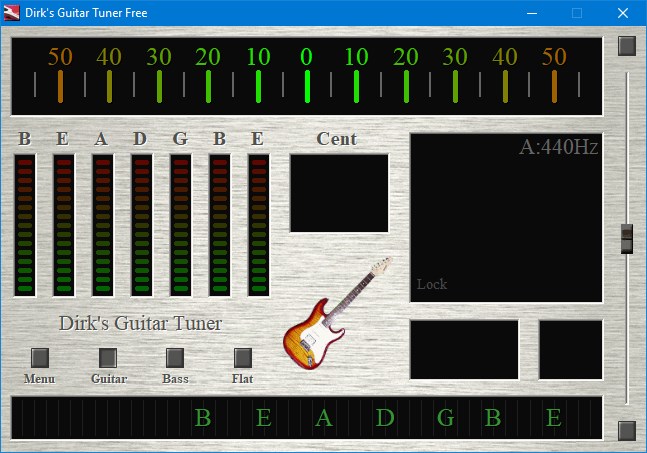The width and height of the screenshot is (647, 453).
Task: Click the Lock label in the display panel
Action: pos(432,284)
